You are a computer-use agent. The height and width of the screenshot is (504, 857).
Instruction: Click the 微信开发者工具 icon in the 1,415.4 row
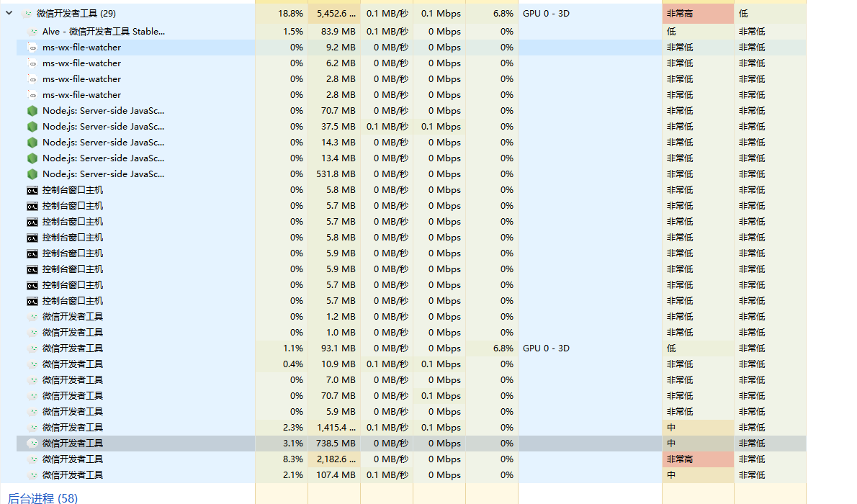tap(33, 428)
